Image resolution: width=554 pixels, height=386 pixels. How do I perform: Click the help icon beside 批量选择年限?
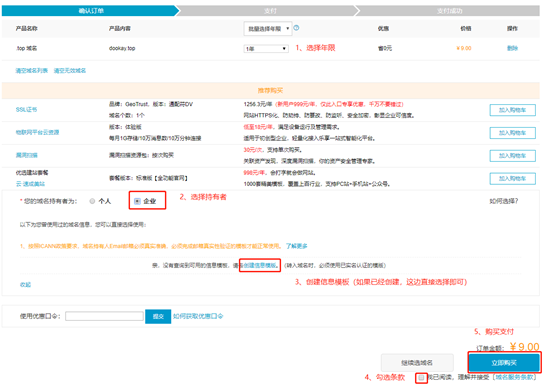296,28
